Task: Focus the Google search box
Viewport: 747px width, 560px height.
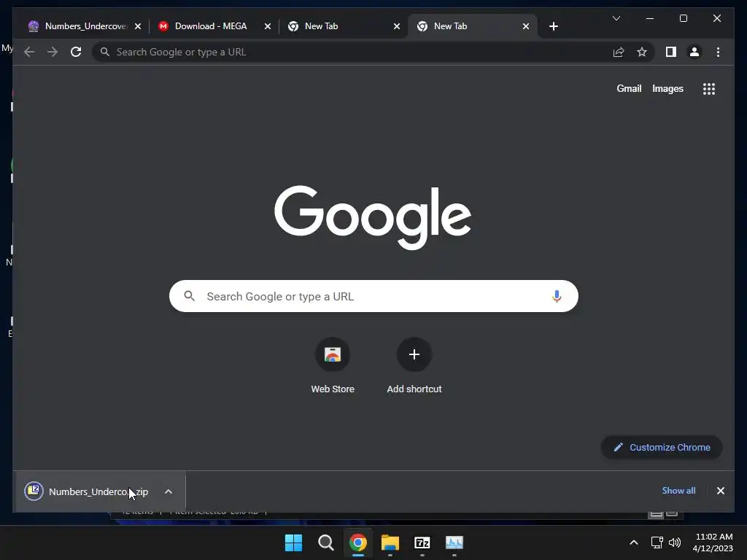Action: click(x=373, y=296)
